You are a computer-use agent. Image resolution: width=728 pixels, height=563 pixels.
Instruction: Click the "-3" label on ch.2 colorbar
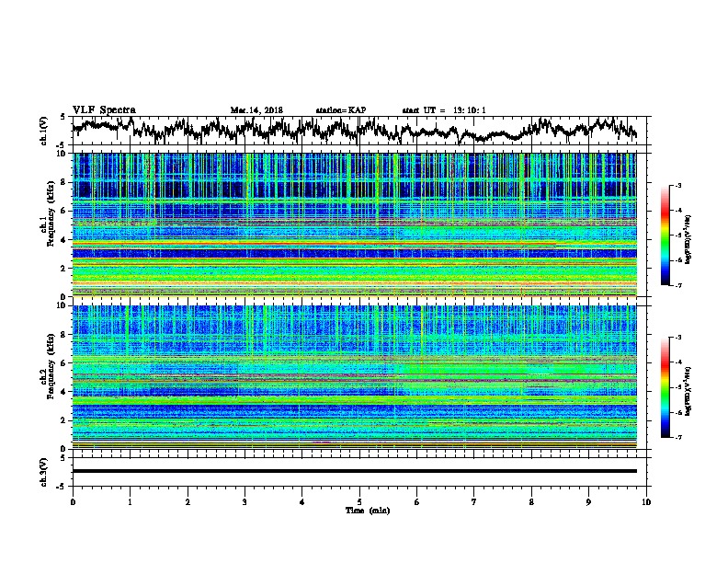[677, 338]
